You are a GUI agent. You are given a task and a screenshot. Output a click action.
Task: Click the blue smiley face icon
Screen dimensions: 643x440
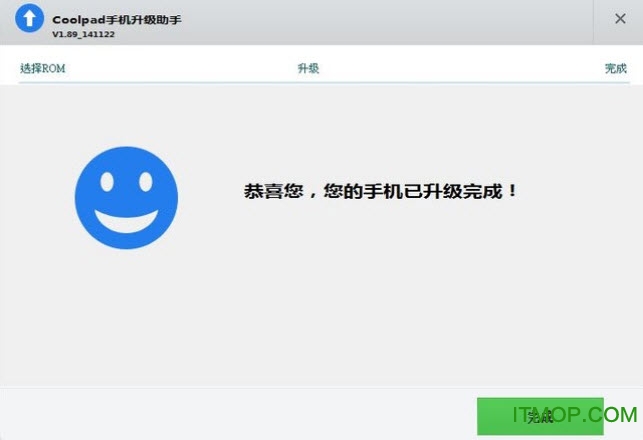pyautogui.click(x=126, y=198)
